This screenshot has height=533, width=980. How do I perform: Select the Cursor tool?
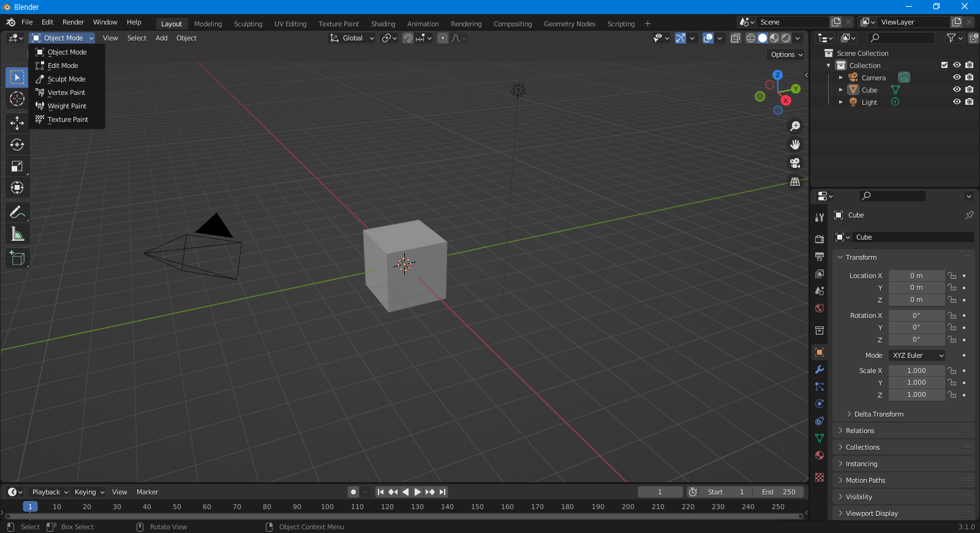click(17, 99)
